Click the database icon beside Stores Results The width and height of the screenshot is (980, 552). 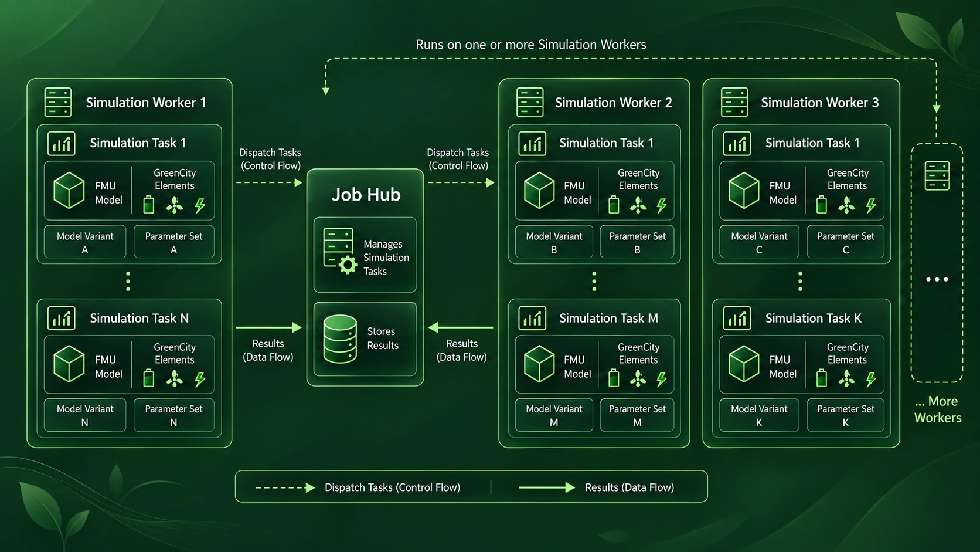[x=340, y=339]
